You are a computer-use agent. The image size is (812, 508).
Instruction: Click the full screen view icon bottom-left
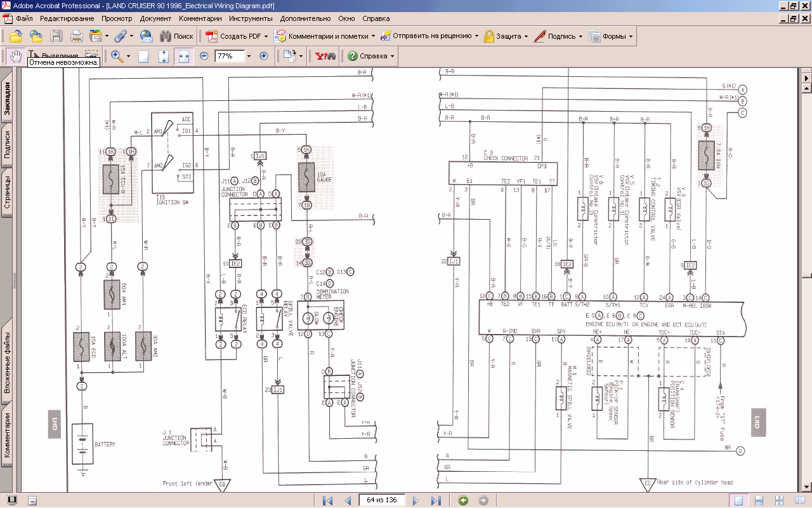(12, 500)
